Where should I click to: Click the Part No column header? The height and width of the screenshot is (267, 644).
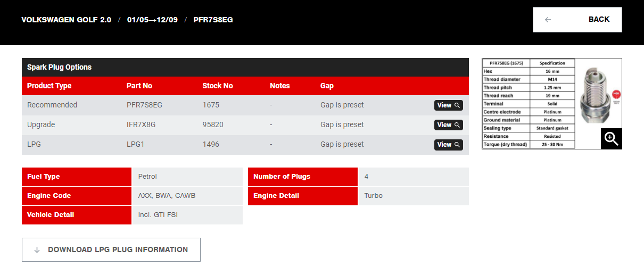139,86
